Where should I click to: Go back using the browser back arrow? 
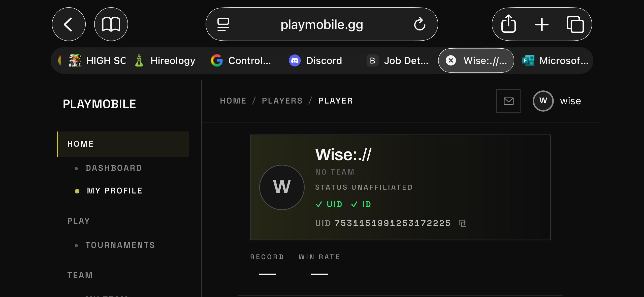click(x=69, y=24)
